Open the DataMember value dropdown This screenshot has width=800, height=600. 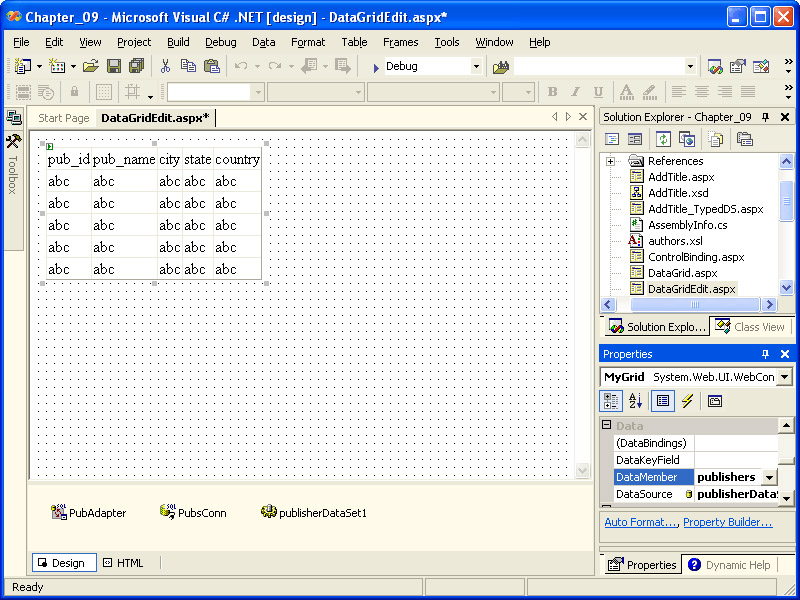click(x=768, y=478)
